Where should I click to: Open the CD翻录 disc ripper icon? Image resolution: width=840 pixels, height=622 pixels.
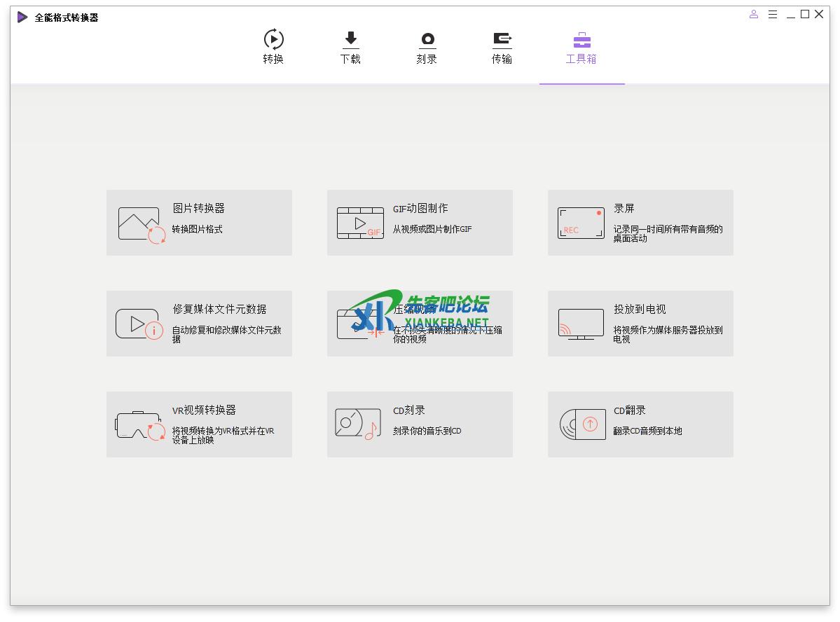point(582,424)
